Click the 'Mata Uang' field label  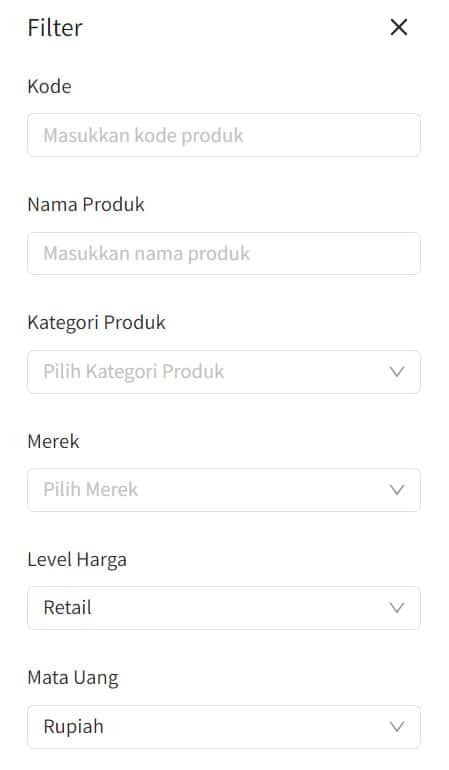click(73, 678)
